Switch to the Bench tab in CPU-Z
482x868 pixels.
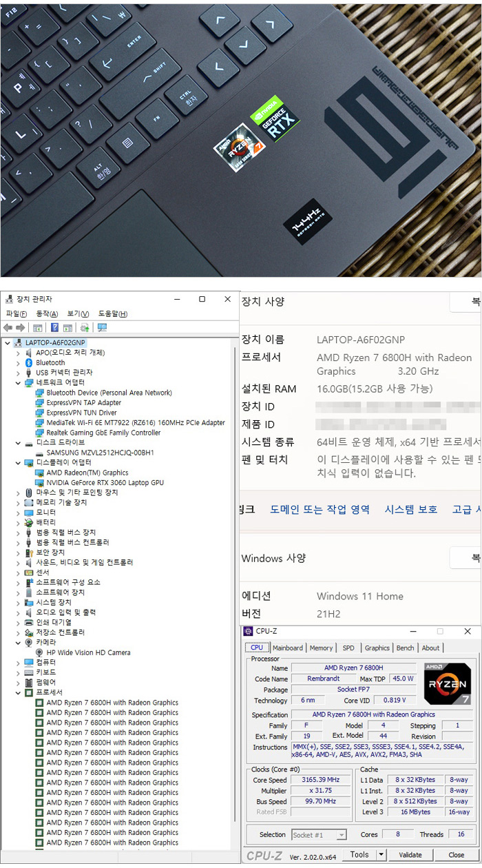coord(406,648)
